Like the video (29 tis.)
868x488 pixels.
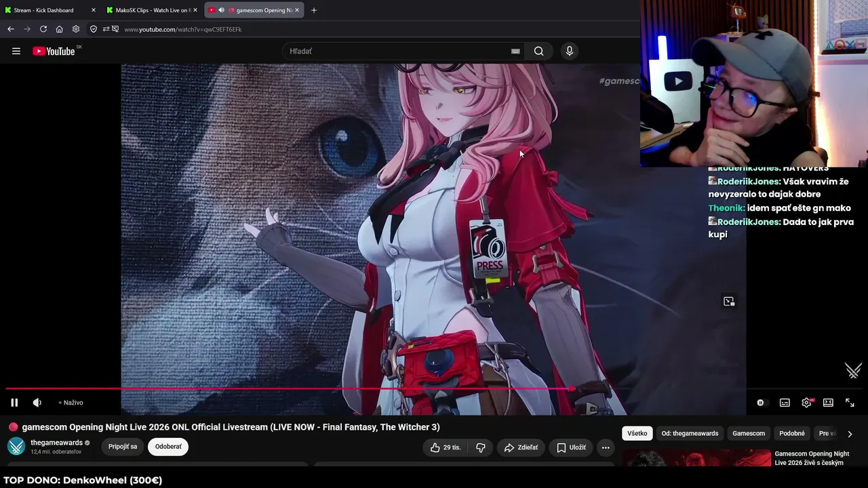click(x=445, y=447)
